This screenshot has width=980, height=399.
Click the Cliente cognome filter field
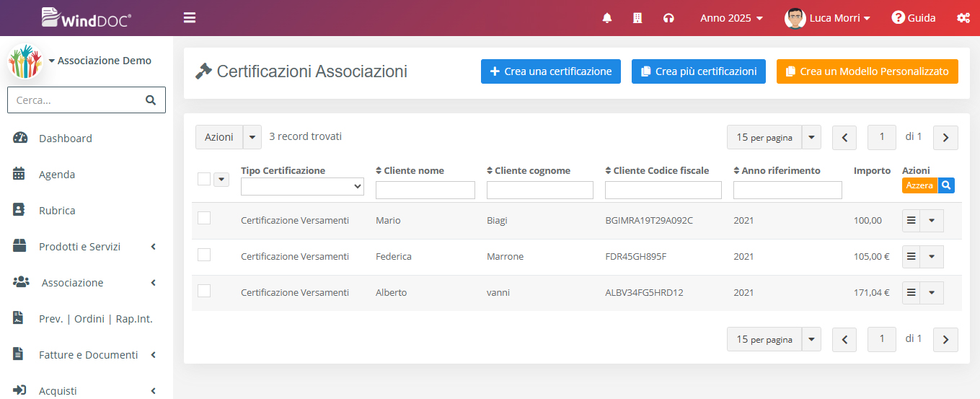click(x=539, y=190)
